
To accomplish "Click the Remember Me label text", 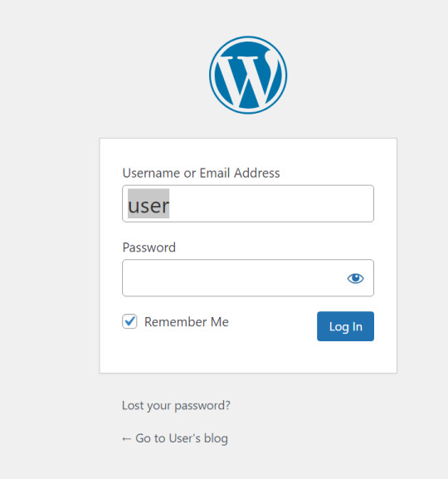I will [x=187, y=322].
